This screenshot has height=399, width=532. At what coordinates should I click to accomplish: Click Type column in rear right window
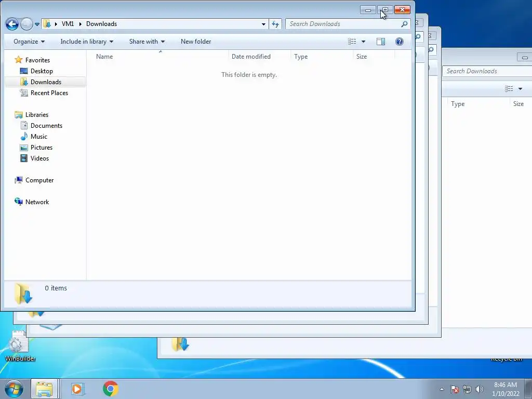pyautogui.click(x=458, y=104)
